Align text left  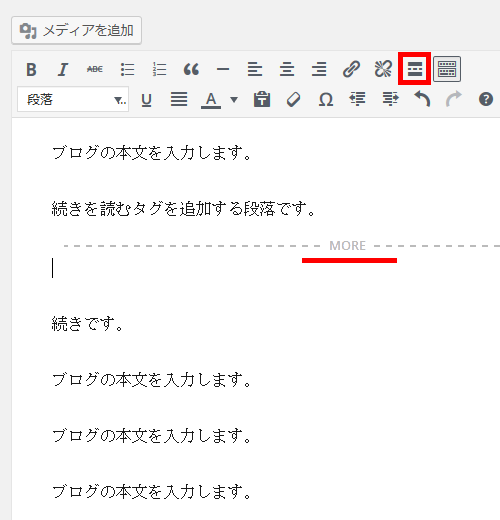point(255,70)
